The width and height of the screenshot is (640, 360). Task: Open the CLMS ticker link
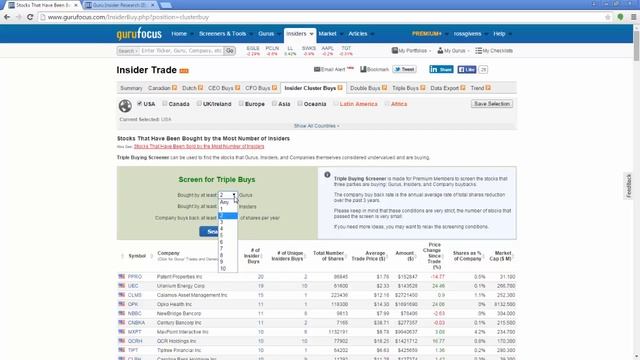pyautogui.click(x=134, y=295)
